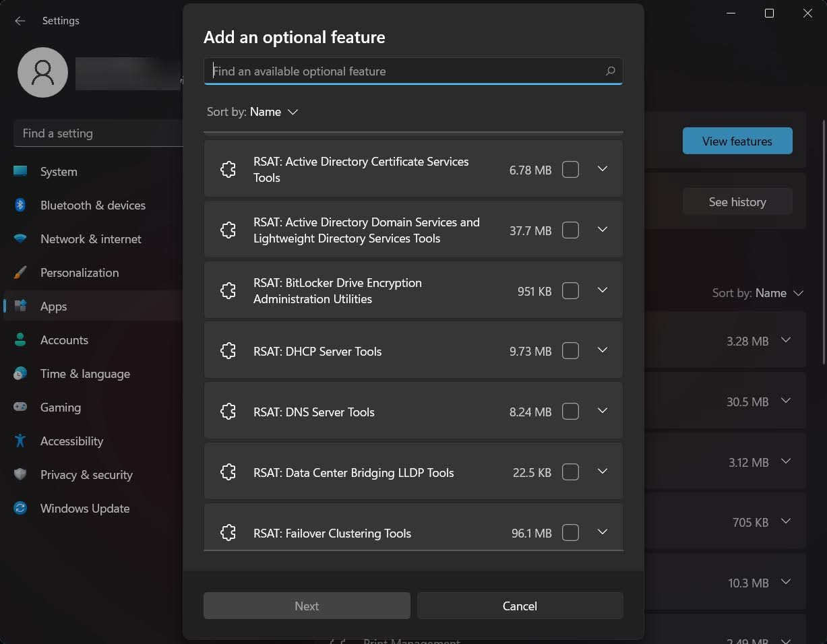
Task: Click the Network & internet Wi-Fi icon
Action: pyautogui.click(x=20, y=239)
